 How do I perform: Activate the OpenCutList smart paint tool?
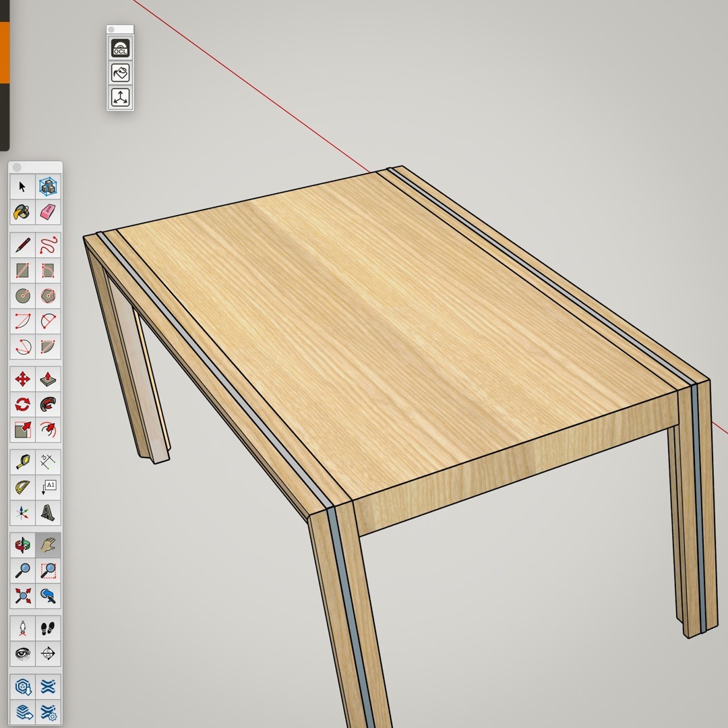(120, 73)
